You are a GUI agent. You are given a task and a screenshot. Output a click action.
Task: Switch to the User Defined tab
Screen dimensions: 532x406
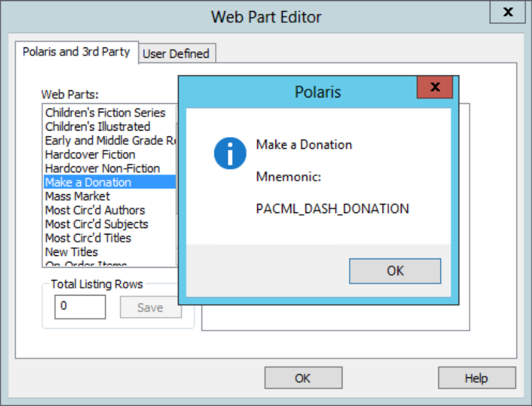pos(175,54)
